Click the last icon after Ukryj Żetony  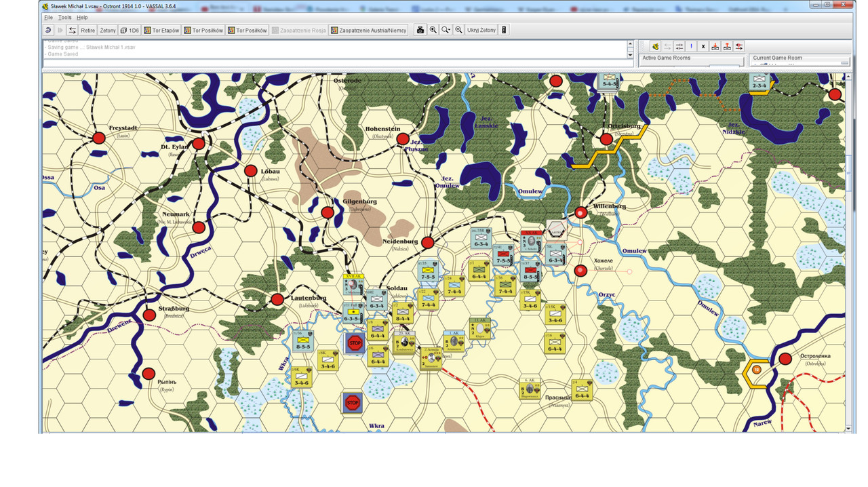(x=504, y=31)
